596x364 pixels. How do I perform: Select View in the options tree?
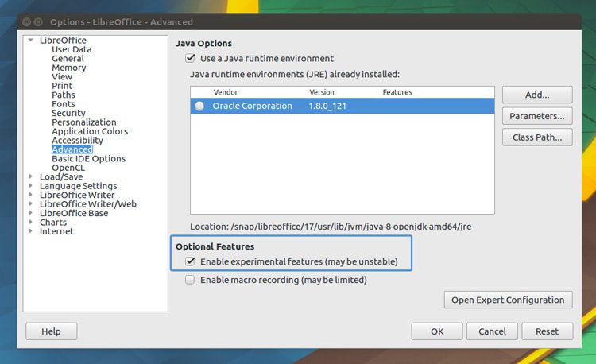pos(62,77)
